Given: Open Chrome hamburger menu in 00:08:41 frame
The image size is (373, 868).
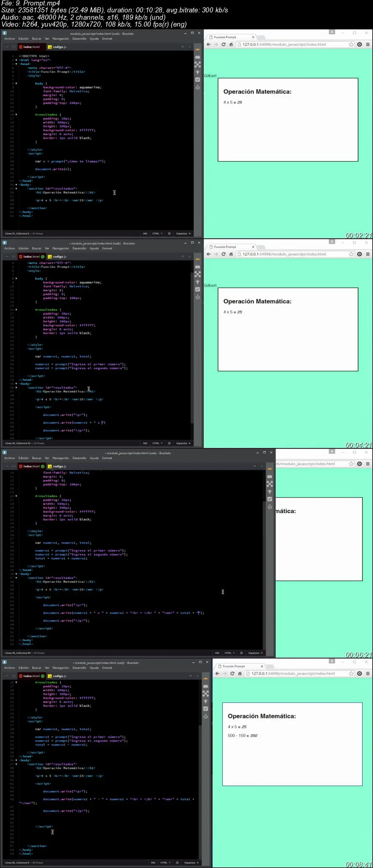Looking at the screenshot, I should (368, 674).
